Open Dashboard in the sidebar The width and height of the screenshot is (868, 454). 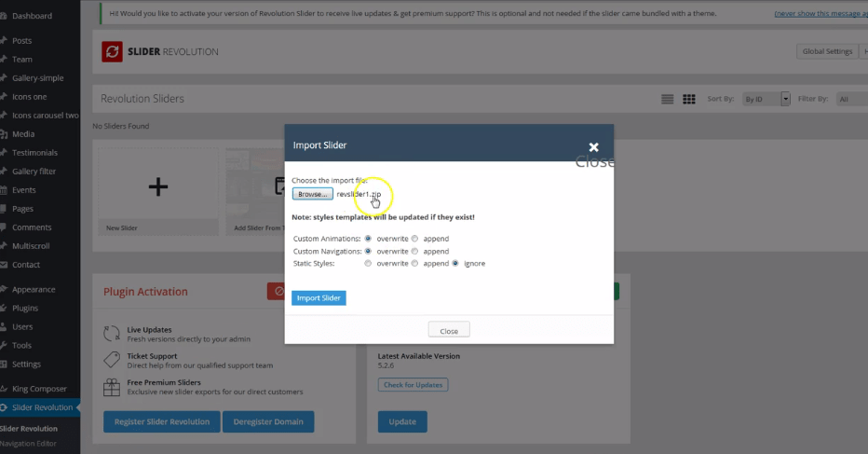tap(32, 16)
